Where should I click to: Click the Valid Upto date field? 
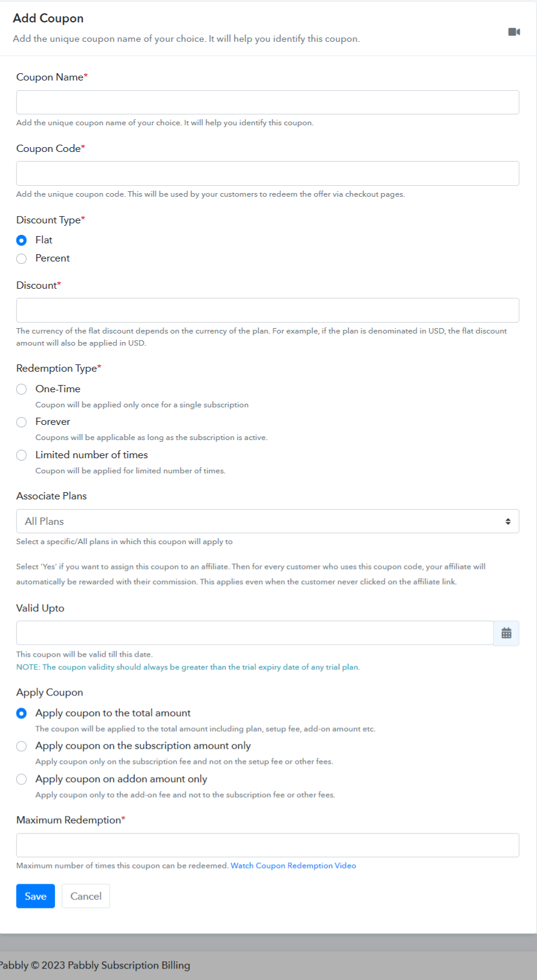point(255,633)
